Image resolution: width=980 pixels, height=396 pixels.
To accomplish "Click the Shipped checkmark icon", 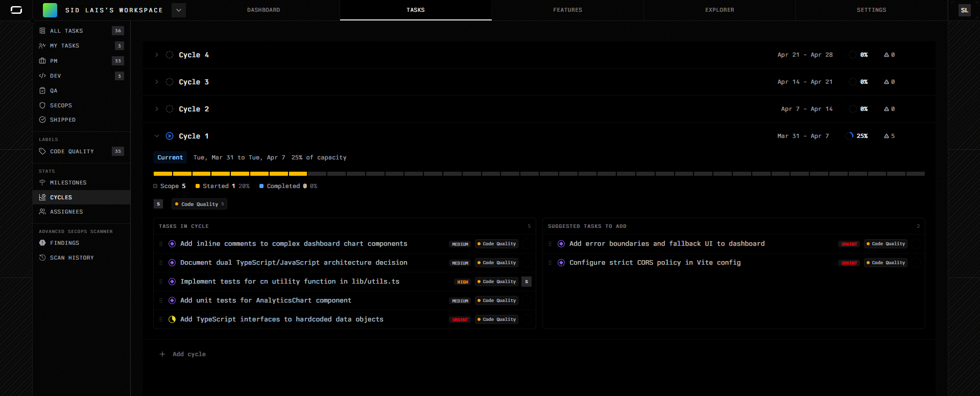I will coord(42,120).
